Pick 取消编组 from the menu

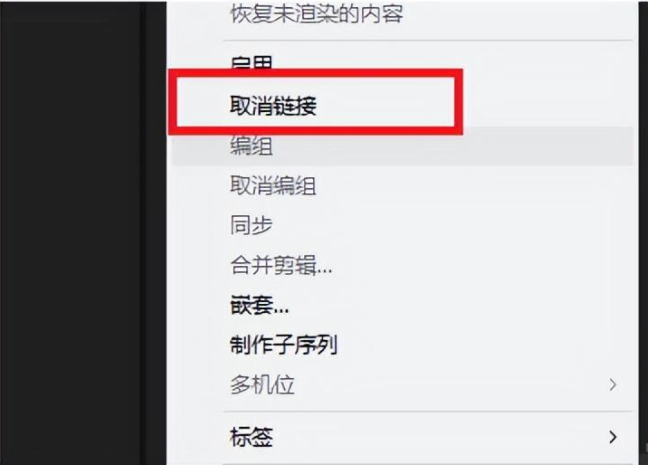coord(273,185)
